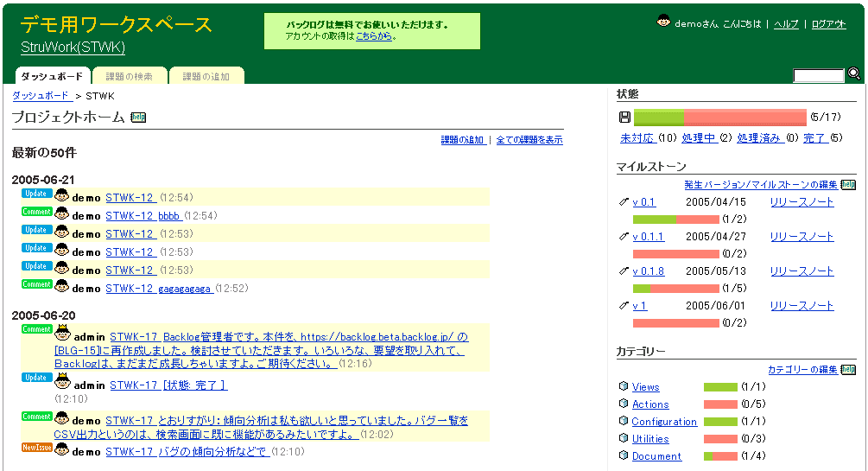
Task: Click pencil icon beside v 1
Action: click(624, 305)
